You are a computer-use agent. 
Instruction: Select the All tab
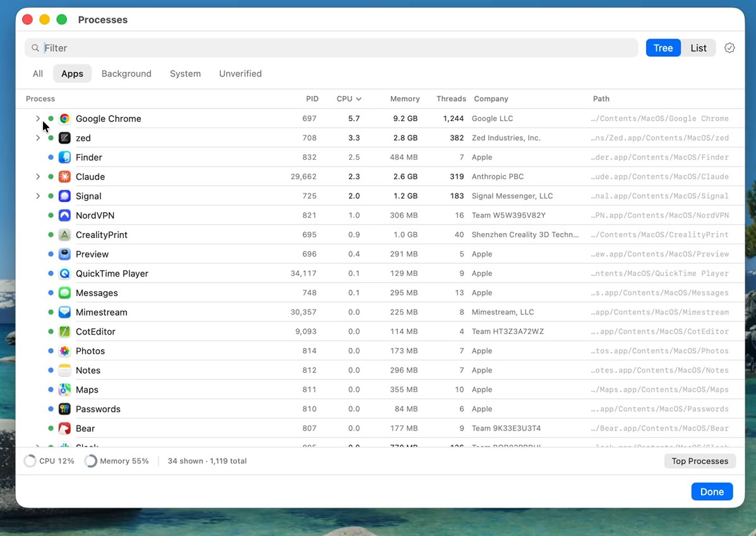coord(38,74)
